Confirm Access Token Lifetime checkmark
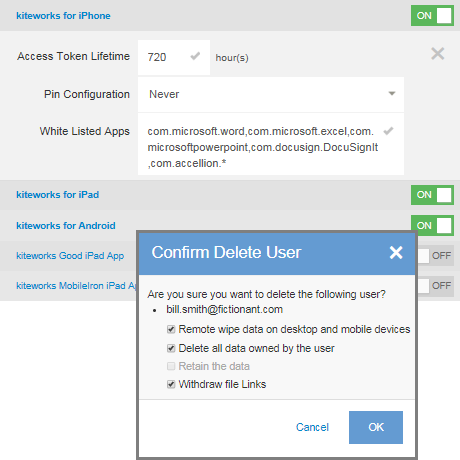Image resolution: width=460 pixels, height=460 pixels. [x=195, y=56]
